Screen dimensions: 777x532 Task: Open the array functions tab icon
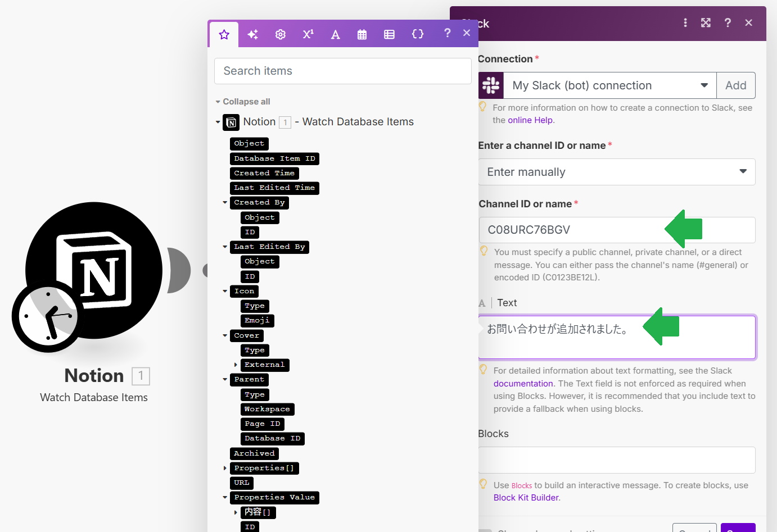[389, 34]
